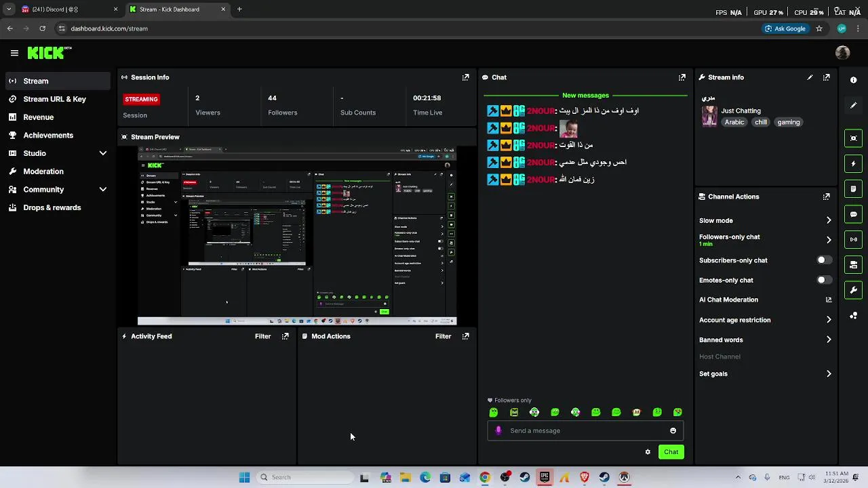
Task: Open AI Chat Moderation external link icon
Action: (829, 300)
